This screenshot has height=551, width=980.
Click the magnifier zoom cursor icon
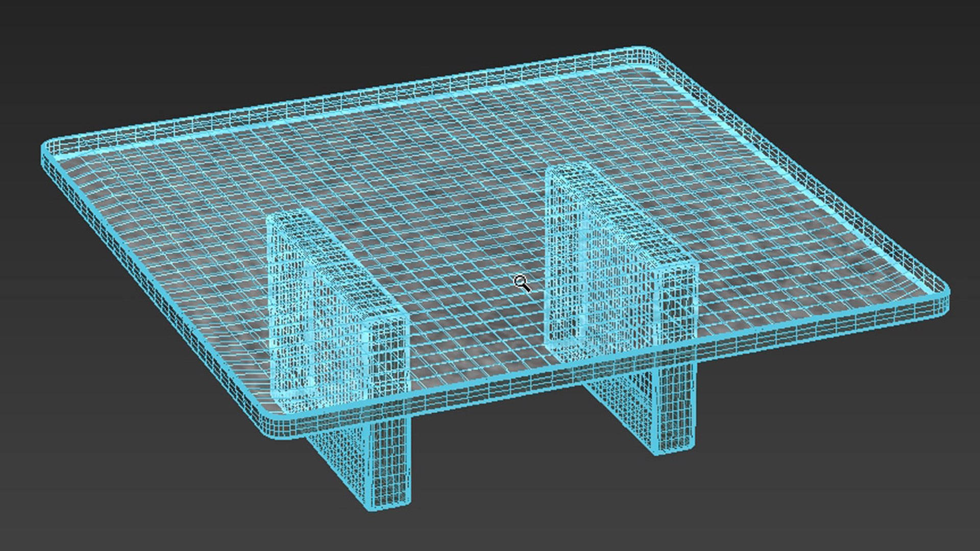(x=521, y=283)
